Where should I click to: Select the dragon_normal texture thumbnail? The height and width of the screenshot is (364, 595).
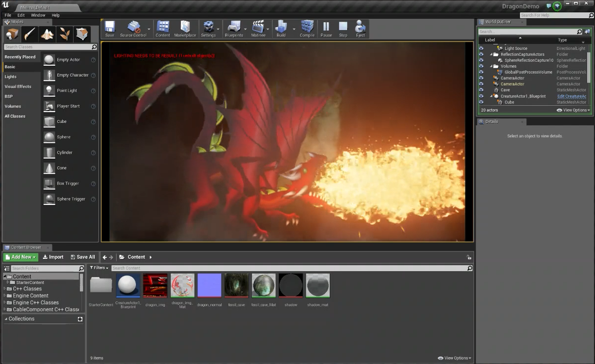point(209,285)
